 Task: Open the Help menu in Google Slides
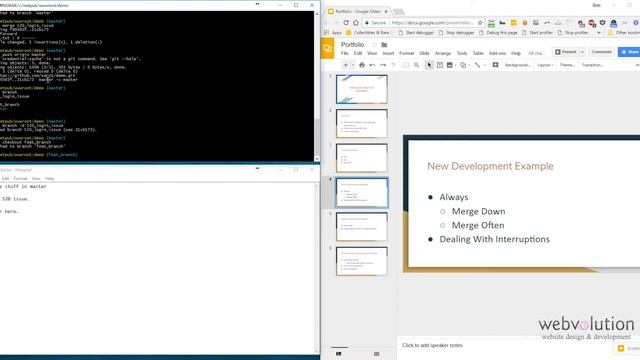point(516,53)
